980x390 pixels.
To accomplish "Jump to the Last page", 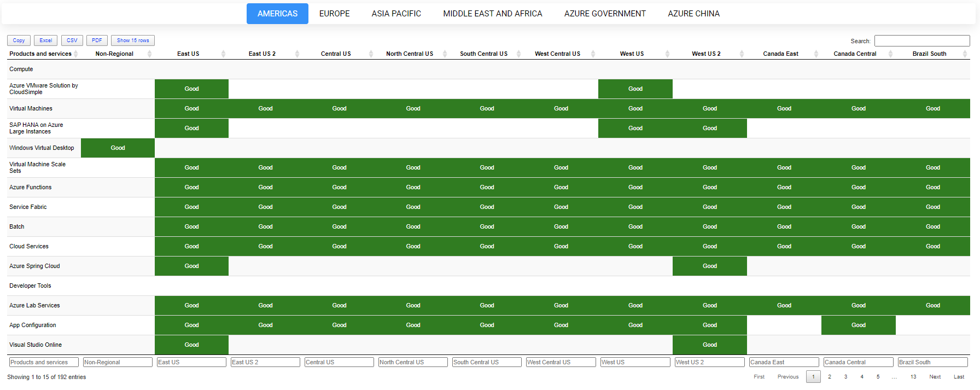I will [x=959, y=377].
